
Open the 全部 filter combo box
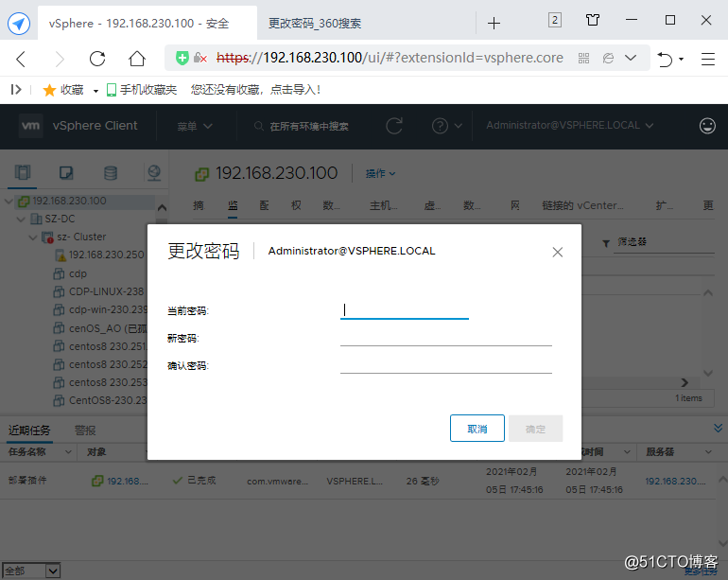31,571
